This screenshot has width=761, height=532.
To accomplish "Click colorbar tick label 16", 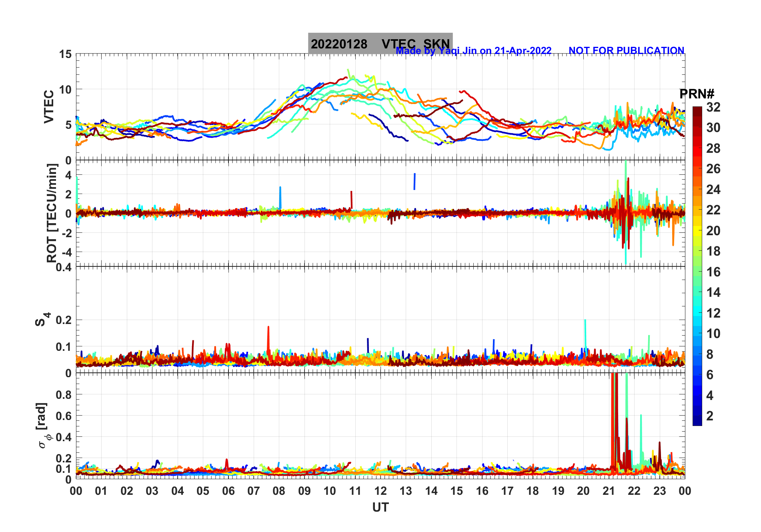I will pos(713,272).
